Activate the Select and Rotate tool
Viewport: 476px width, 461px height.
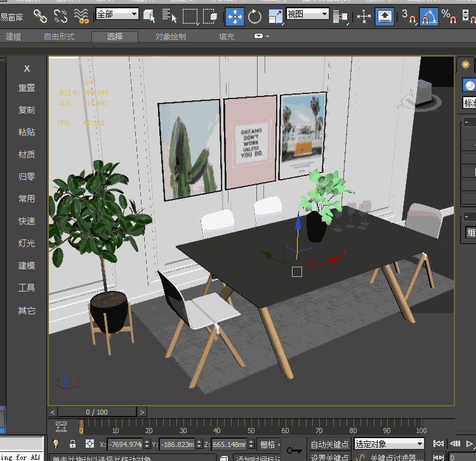tap(255, 16)
